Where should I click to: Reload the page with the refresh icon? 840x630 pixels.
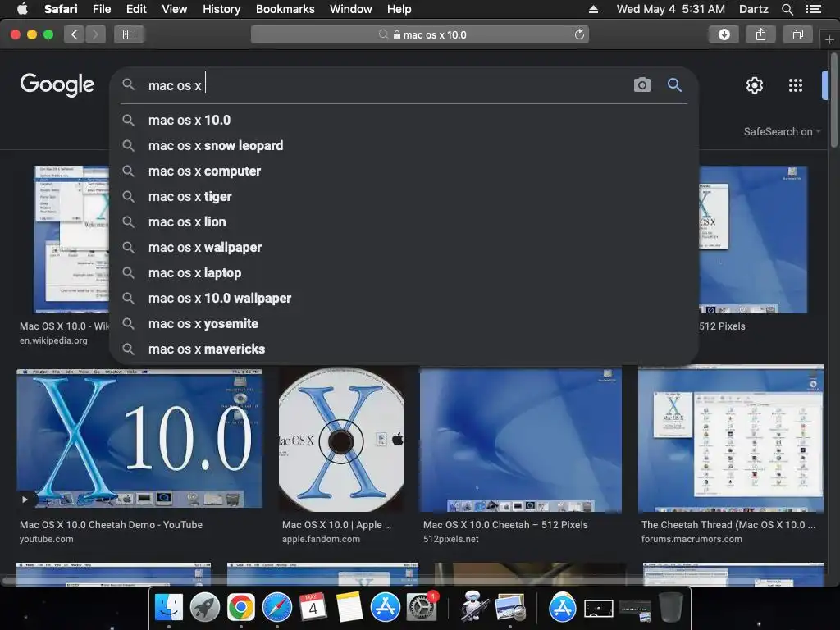(x=579, y=34)
